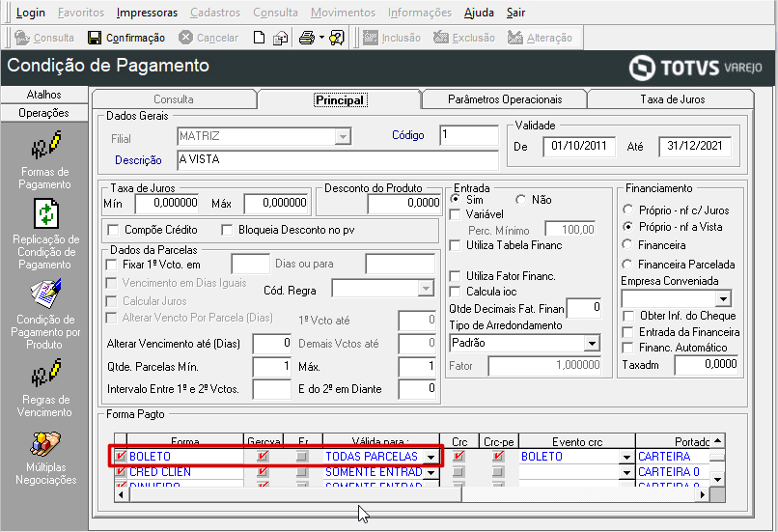The image size is (778, 532).
Task: Switch to the Consulta tab
Action: click(x=173, y=99)
